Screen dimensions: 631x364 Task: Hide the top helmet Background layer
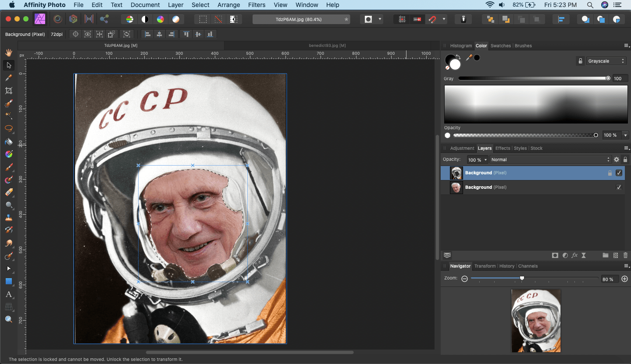pyautogui.click(x=619, y=173)
